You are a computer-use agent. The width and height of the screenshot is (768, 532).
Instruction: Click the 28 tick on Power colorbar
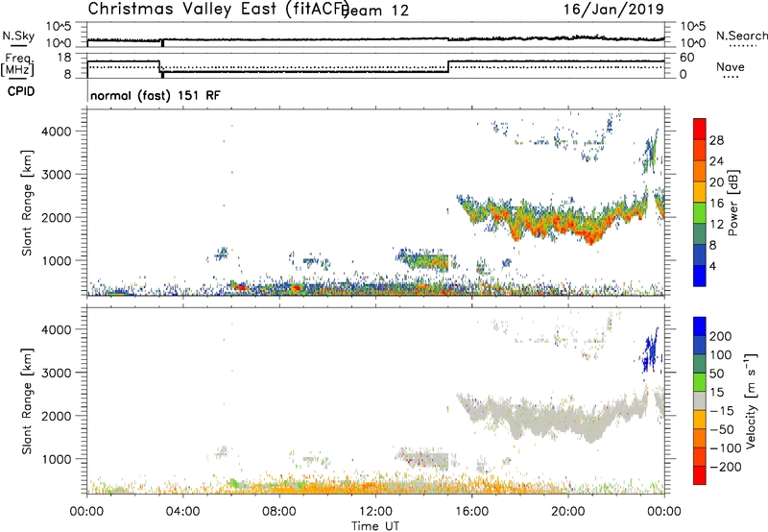(x=716, y=140)
